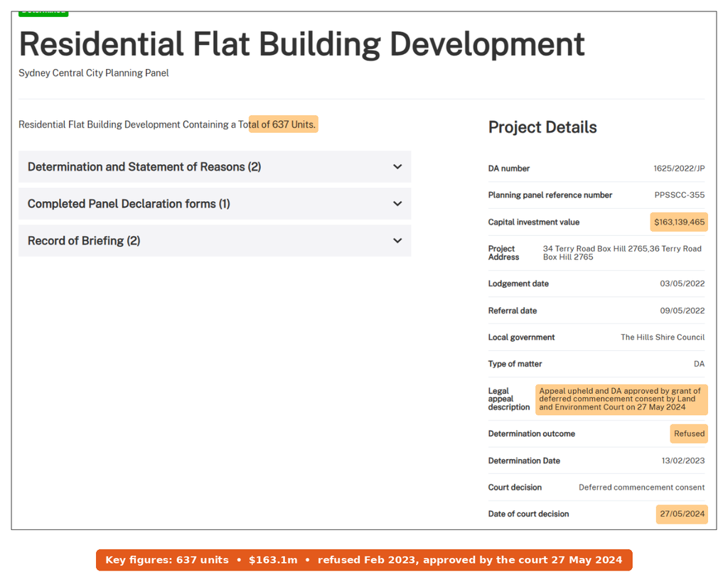
Task: Click the legal appeal description text
Action: coord(620,399)
